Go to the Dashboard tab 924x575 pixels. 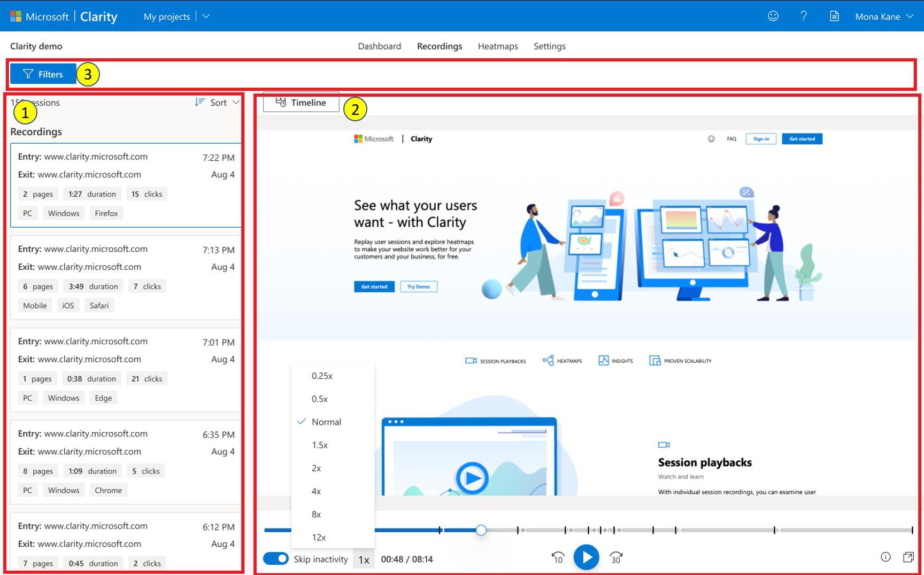[x=379, y=46]
